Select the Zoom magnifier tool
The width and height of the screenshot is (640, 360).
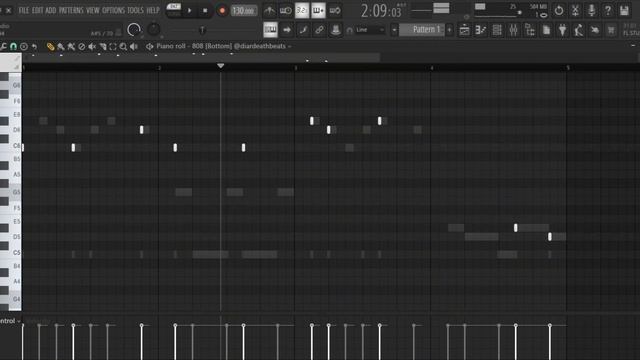[123, 47]
